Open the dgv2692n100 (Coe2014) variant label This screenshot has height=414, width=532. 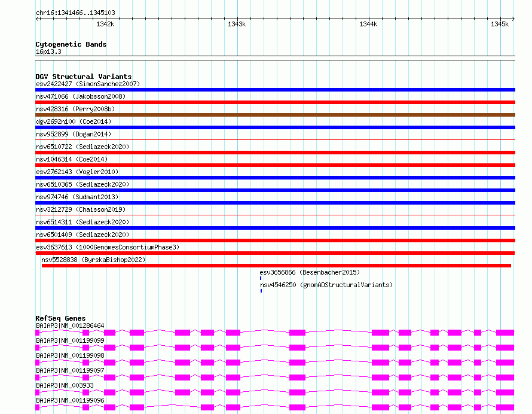click(74, 121)
